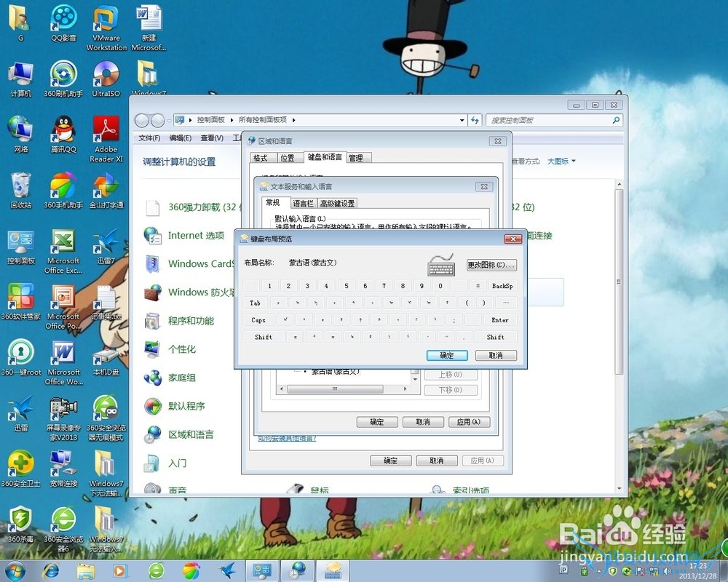This screenshot has height=582, width=728.
Task: Open 个性化 control panel item
Action: coord(170,349)
